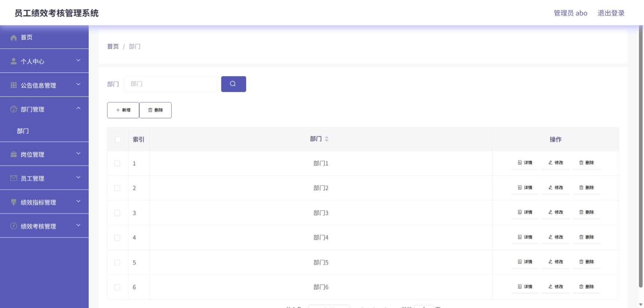Viewport: 644px width, 308px height.
Task: Open 详情 for row 部门4
Action: point(525,237)
